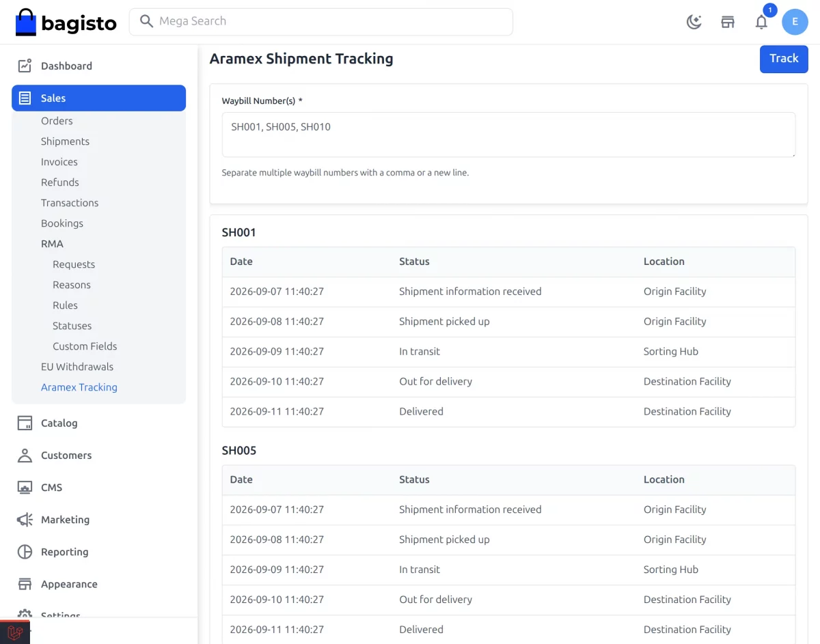This screenshot has width=820, height=644.
Task: Click SH001 date 2026-09-11 11:40:27
Action: tap(277, 412)
